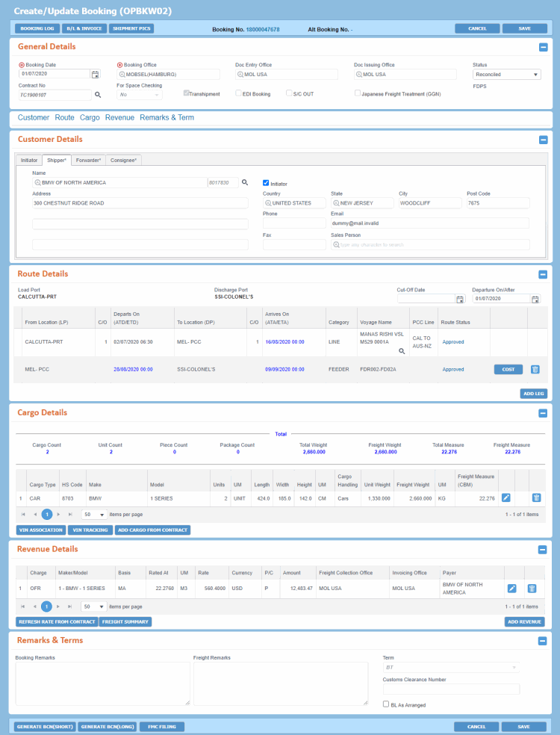
Task: Delete the OFR revenue row trash icon
Action: tap(532, 589)
